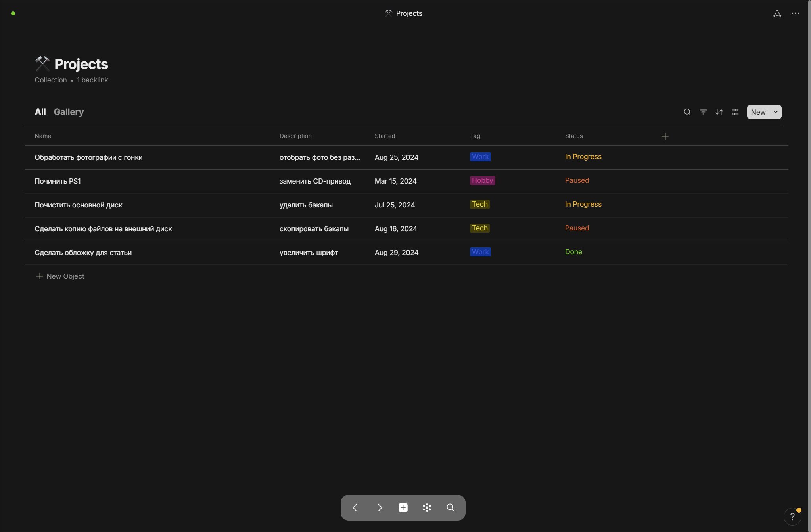Screen dimensions: 811x532
Task: Create new object with bottom plus icon
Action: point(403,508)
